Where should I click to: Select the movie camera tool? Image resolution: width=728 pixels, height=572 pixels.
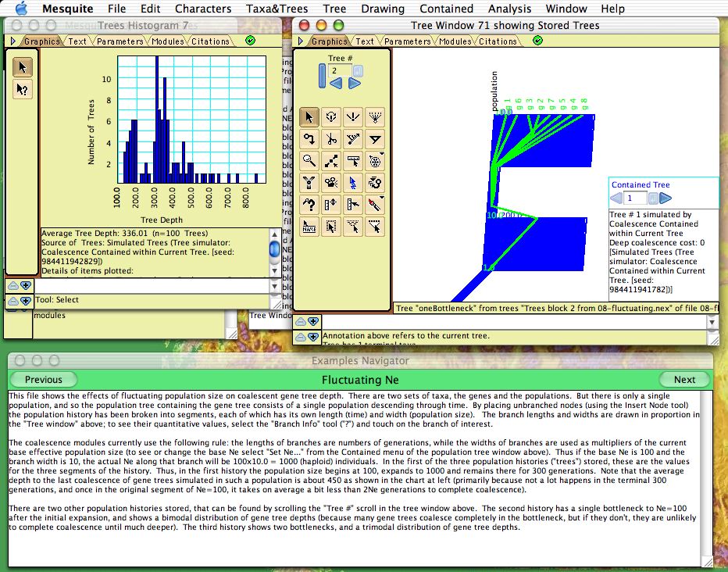332,183
